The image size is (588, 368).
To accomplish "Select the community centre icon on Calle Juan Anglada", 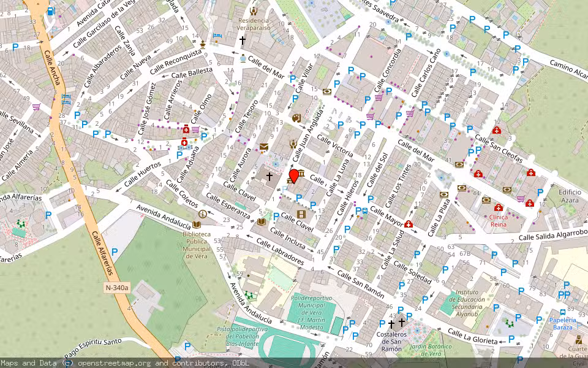I will 293,144.
